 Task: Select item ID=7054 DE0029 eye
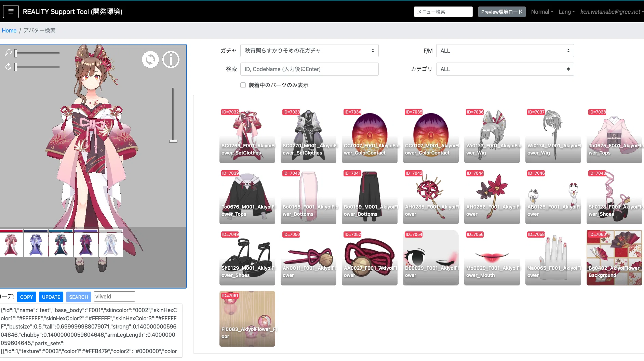point(431,258)
